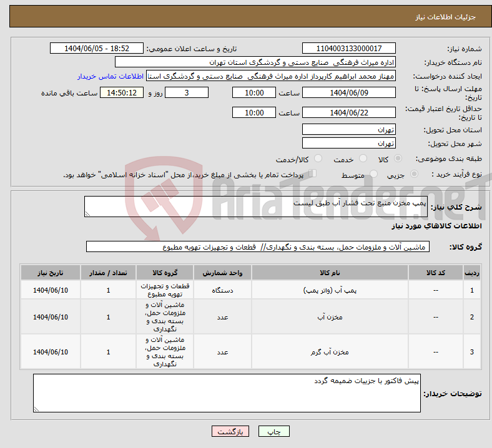492x448 pixels.
Task: Click the resize handle of شرح کلی نیاز box
Action: point(87,214)
